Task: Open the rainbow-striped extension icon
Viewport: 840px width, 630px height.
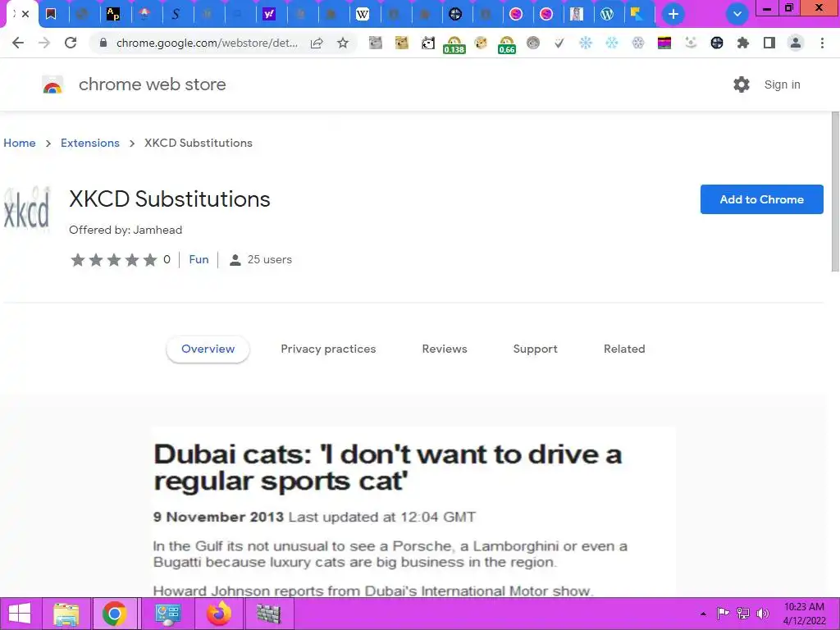Action: click(664, 43)
